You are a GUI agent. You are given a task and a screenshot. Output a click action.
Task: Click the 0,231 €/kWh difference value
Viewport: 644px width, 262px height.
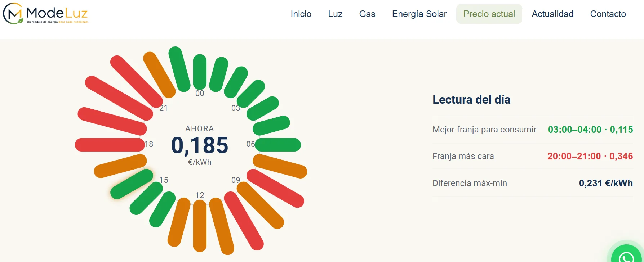[x=606, y=183]
